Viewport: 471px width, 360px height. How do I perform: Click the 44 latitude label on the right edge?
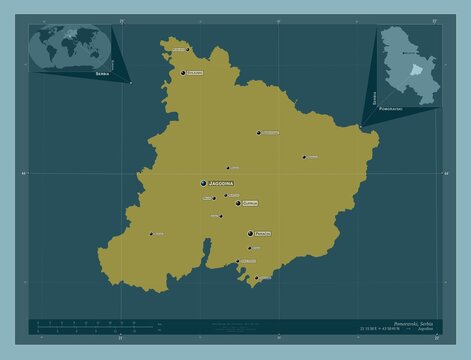[447, 173]
